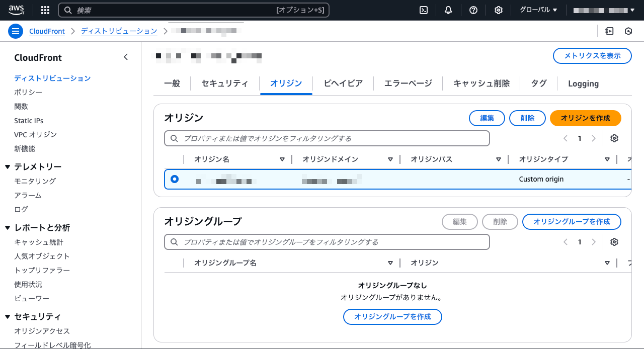The height and width of the screenshot is (349, 644).
Task: Select the Custom origin row radio button
Action: (x=175, y=179)
